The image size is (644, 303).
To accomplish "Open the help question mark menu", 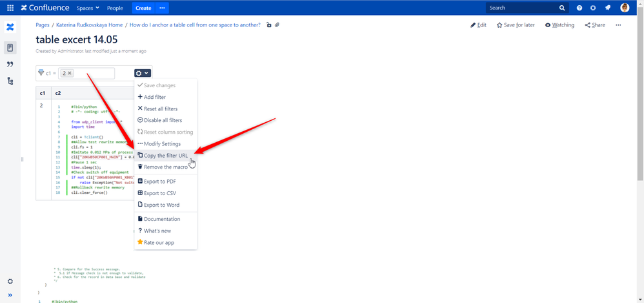I will click(x=579, y=8).
